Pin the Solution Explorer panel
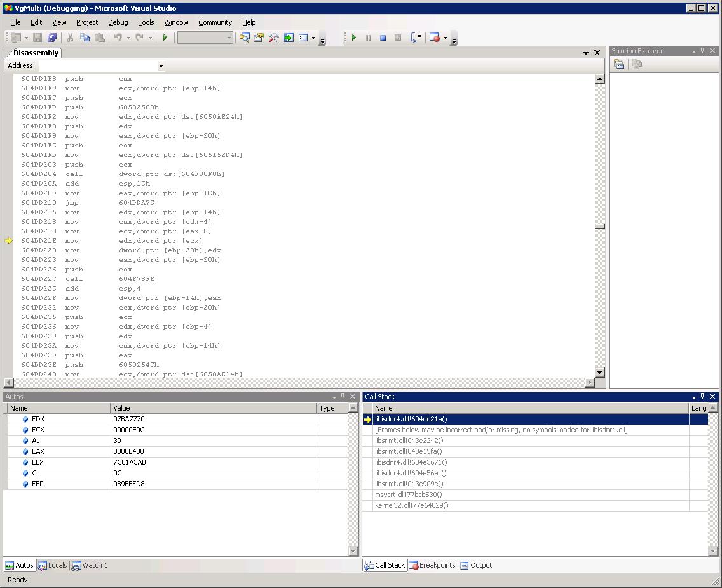The image size is (722, 588). [703, 51]
